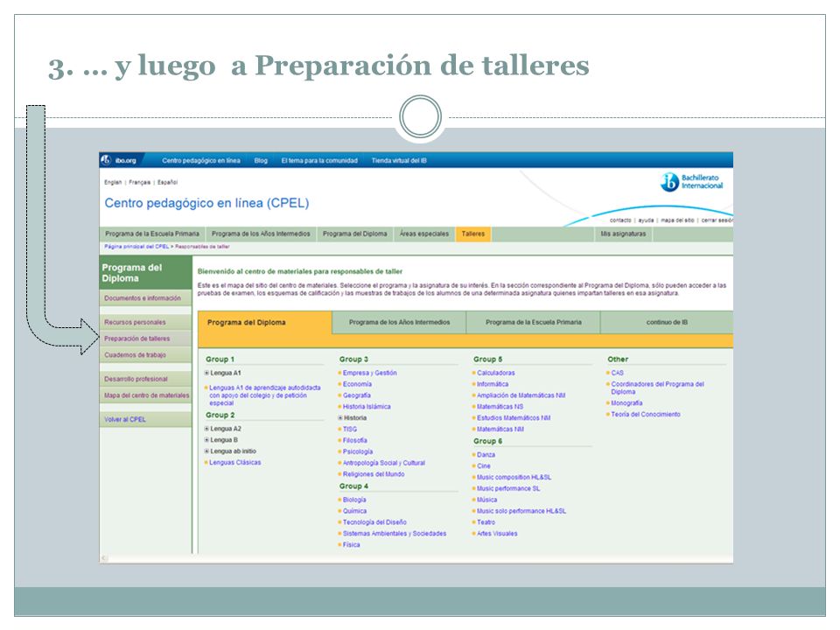
Task: Open the Talleres tab
Action: (473, 234)
